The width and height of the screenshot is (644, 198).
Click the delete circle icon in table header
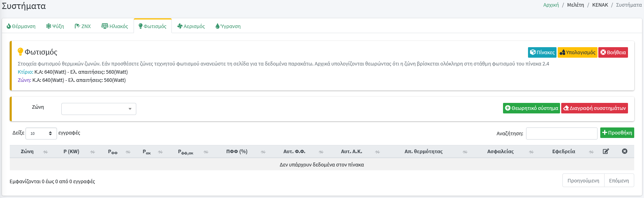624,151
